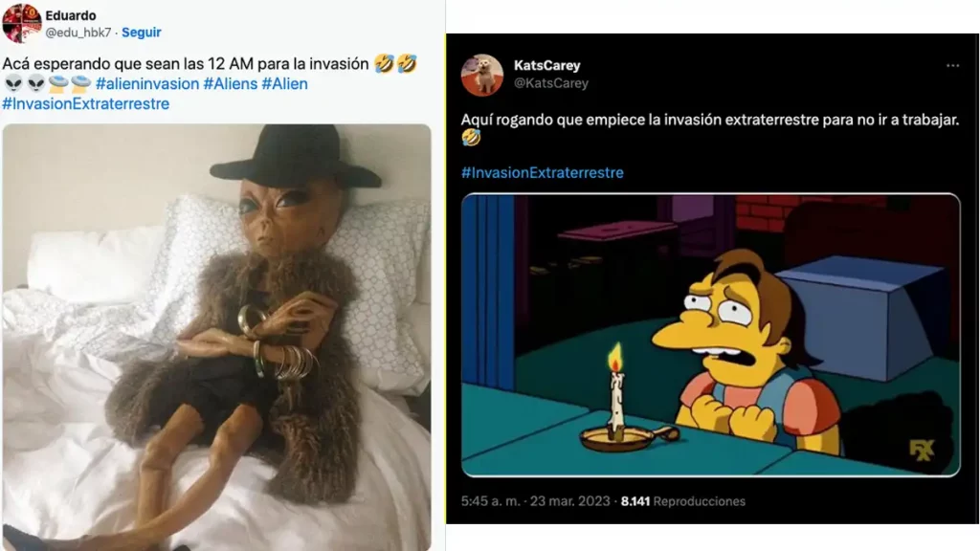Image resolution: width=980 pixels, height=551 pixels.
Task: Open the #Alien hashtag link
Action: (x=284, y=84)
